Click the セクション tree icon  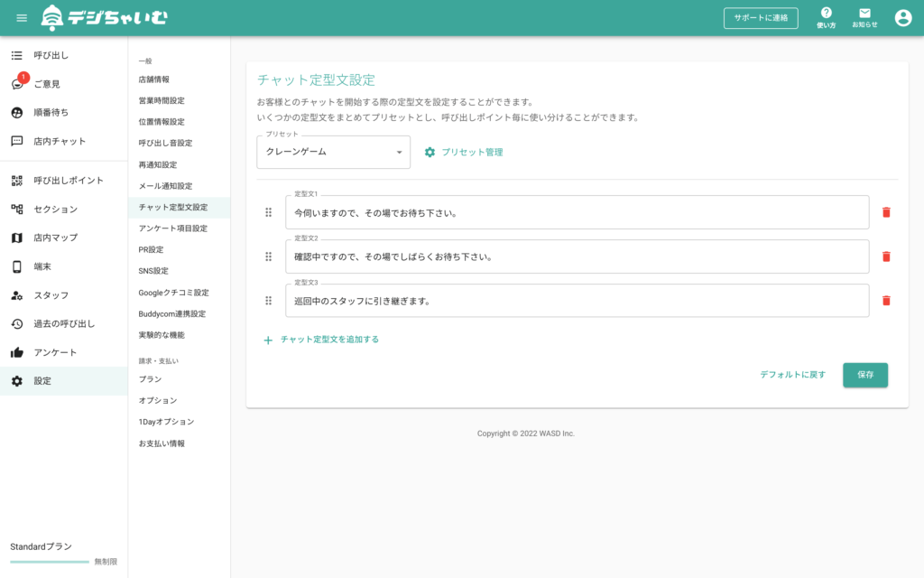click(17, 210)
